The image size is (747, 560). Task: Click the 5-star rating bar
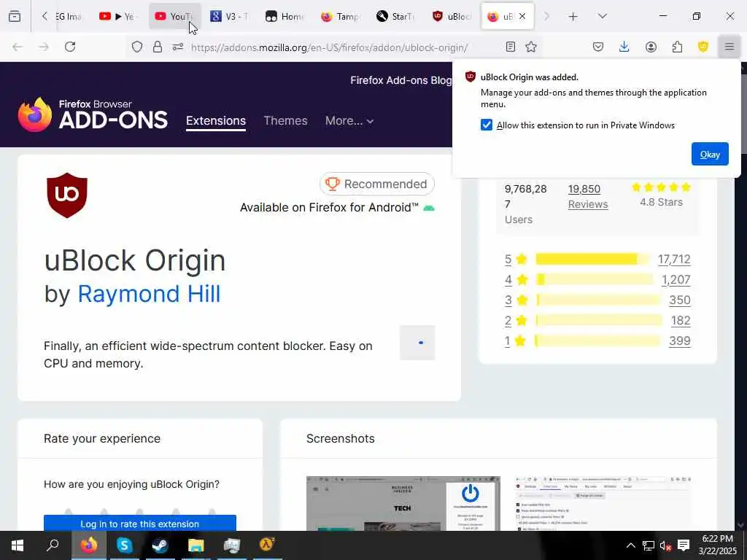pos(592,259)
